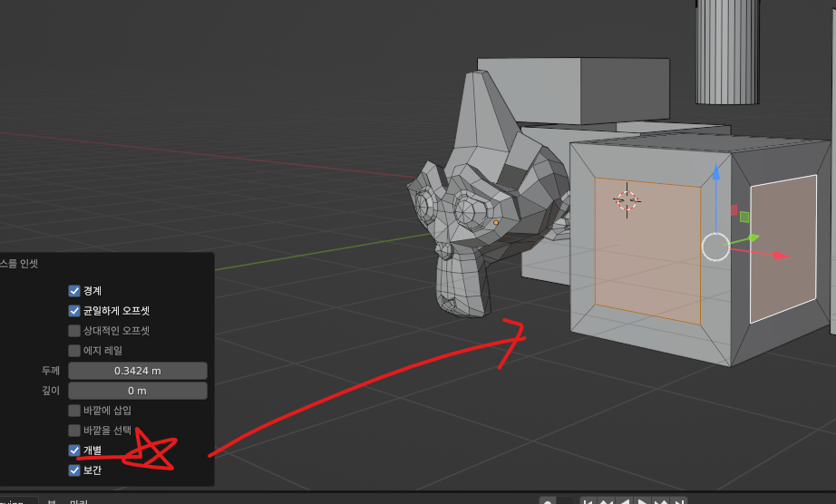Click the 깊이 label
The image size is (836, 504).
click(51, 391)
